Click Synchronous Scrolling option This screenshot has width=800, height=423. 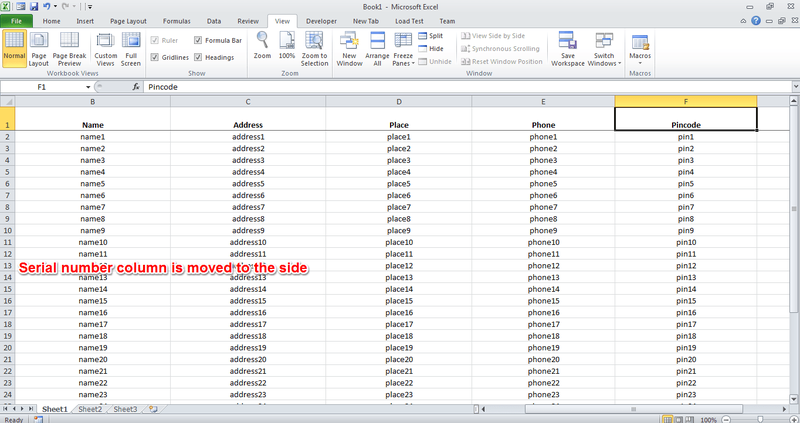click(500, 48)
